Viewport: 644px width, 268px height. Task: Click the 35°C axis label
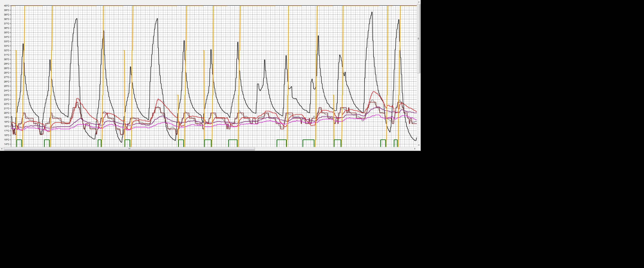(7, 33)
